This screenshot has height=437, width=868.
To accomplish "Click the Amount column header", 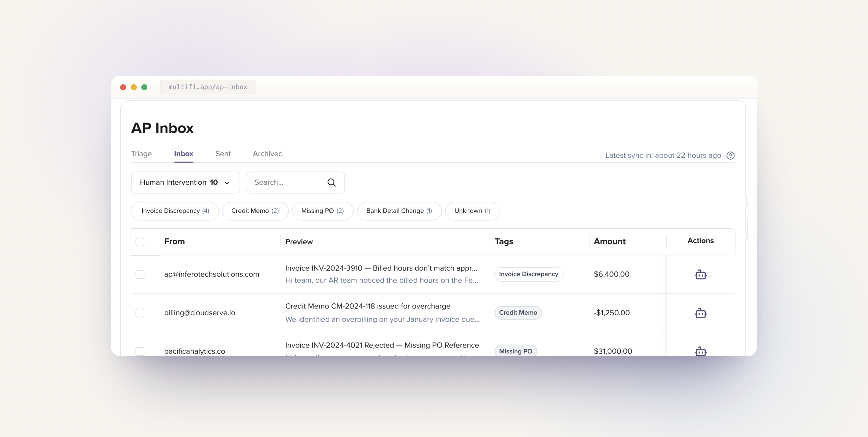I will pos(609,241).
